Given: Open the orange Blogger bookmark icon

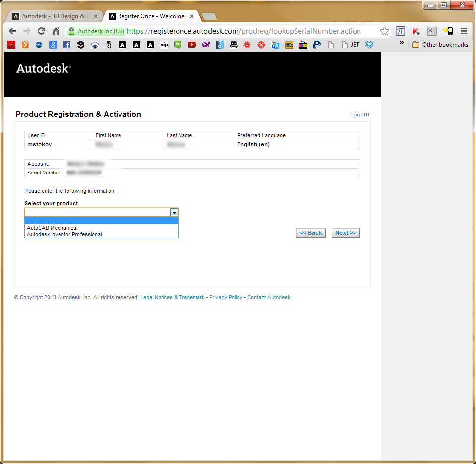Looking at the screenshot, I should 25,45.
